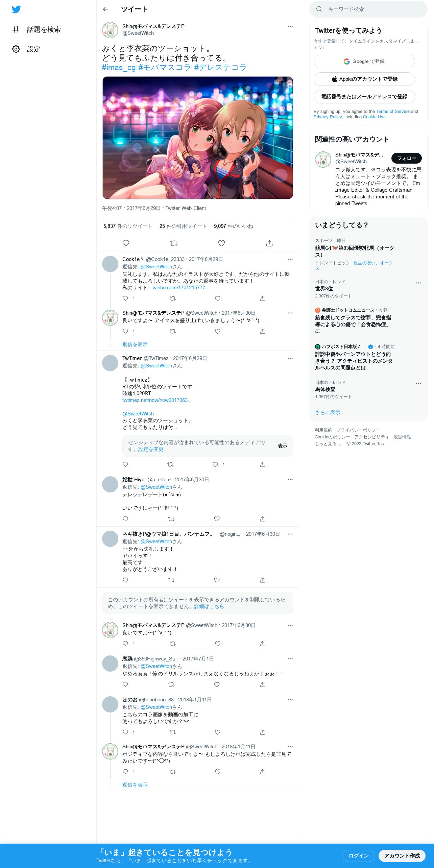Follow the Shin@モバマス account
Screen dimensions: 434x868
click(406, 158)
